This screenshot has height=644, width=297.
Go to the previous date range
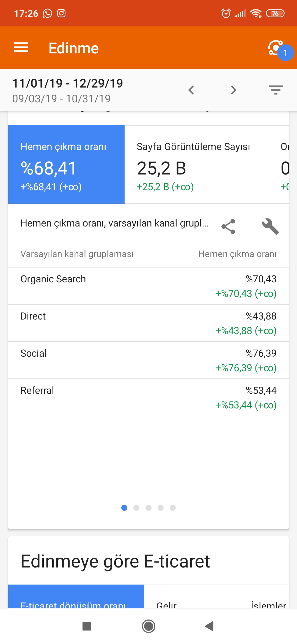[x=191, y=90]
